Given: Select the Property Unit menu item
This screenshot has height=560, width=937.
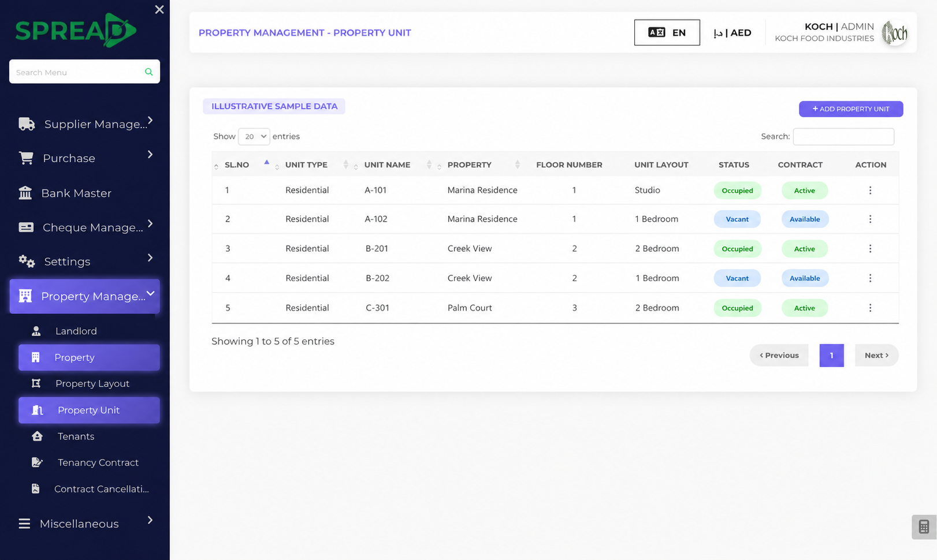Looking at the screenshot, I should click(x=89, y=410).
